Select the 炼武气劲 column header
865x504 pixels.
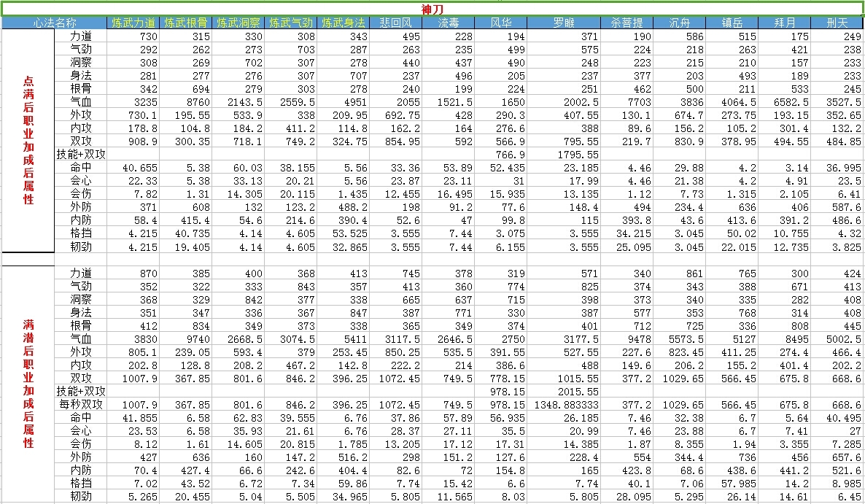click(291, 23)
